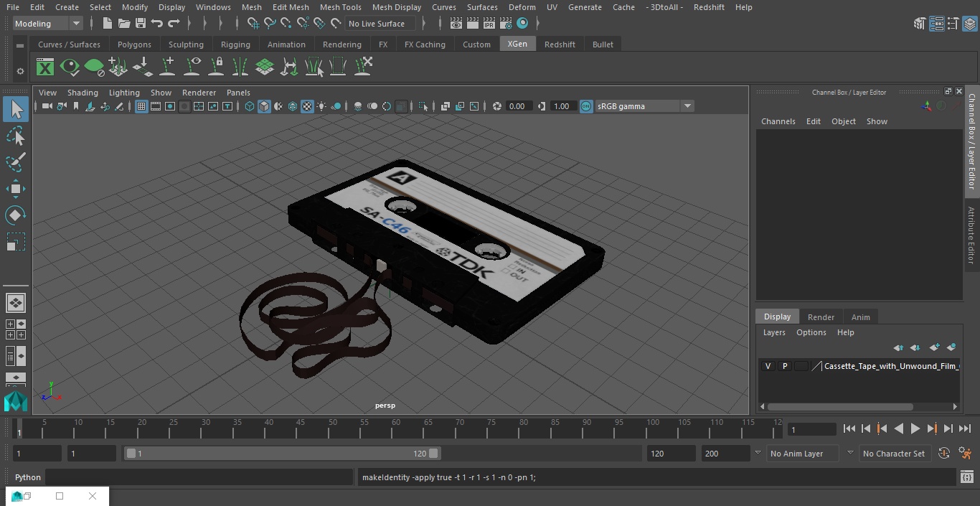Choose the Rotate tool in toolbox

tap(15, 215)
